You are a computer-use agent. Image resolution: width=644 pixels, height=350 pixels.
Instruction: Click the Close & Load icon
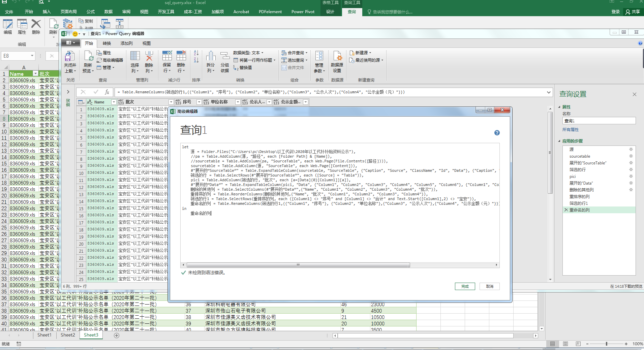[70, 56]
